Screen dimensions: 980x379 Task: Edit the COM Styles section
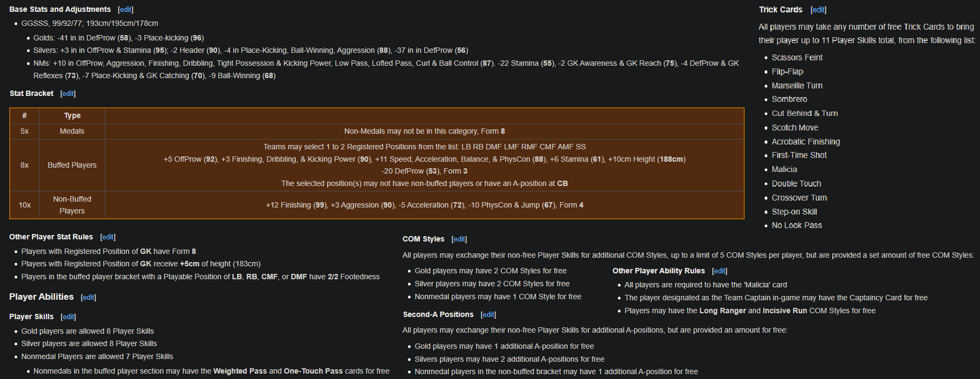[459, 239]
